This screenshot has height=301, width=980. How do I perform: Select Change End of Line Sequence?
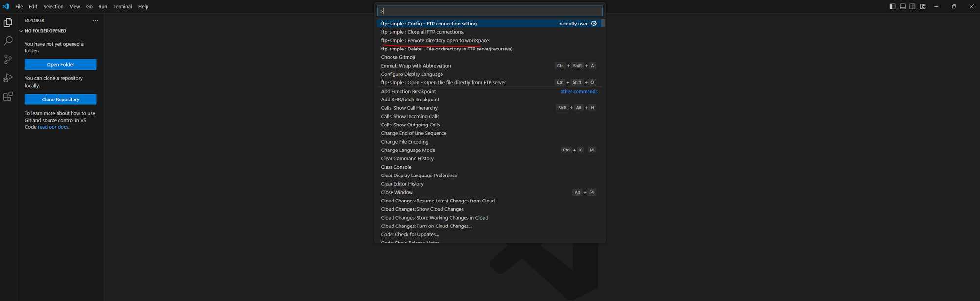click(x=489, y=133)
